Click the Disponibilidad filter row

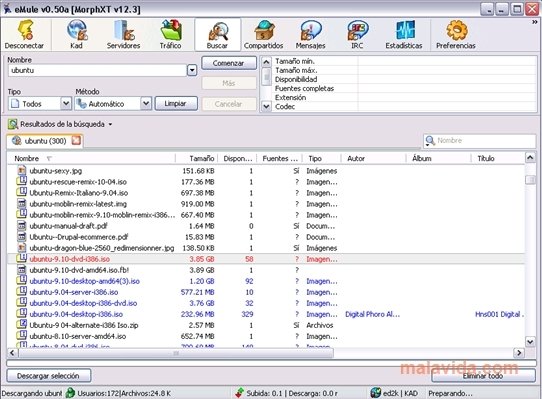404,79
